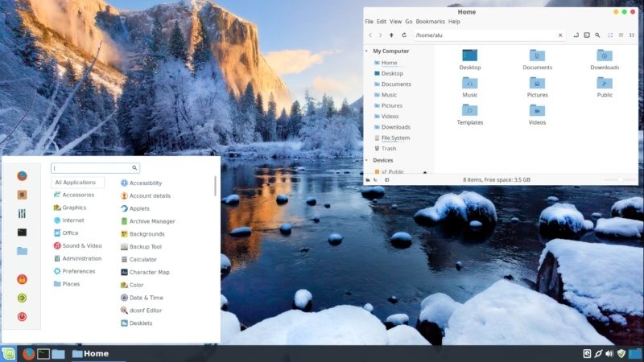Open the View menu
The width and height of the screenshot is (644, 362).
click(x=395, y=22)
